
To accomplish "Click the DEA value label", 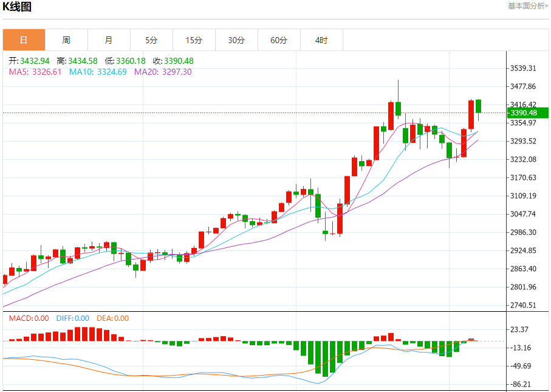I will coord(113,318).
